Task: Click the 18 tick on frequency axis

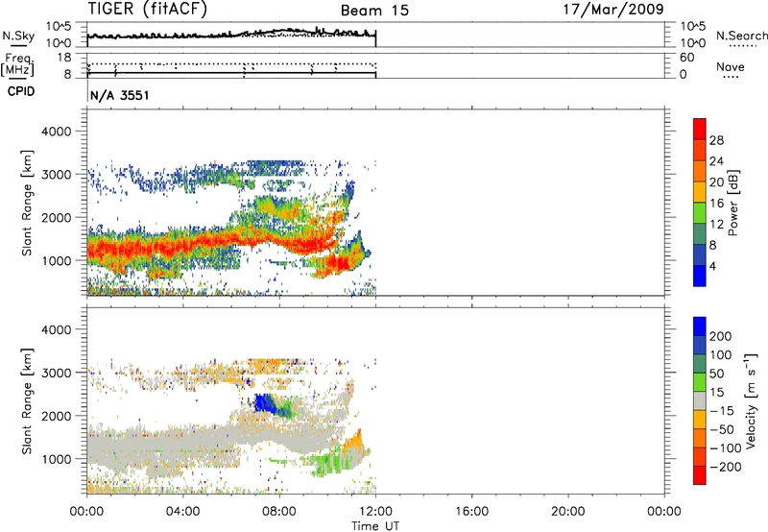Action: tap(64, 58)
